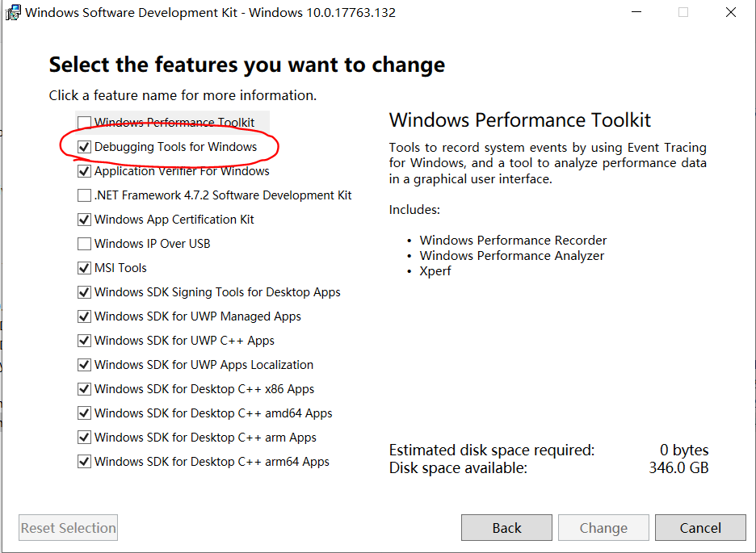Uncheck Windows App Certification Kit
Image resolution: width=756 pixels, height=553 pixels.
tap(84, 219)
